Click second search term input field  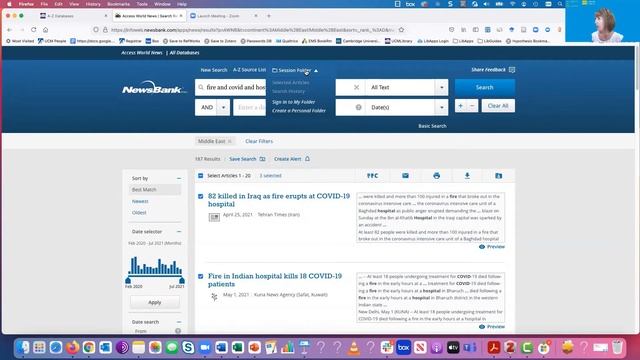pyautogui.click(x=249, y=107)
